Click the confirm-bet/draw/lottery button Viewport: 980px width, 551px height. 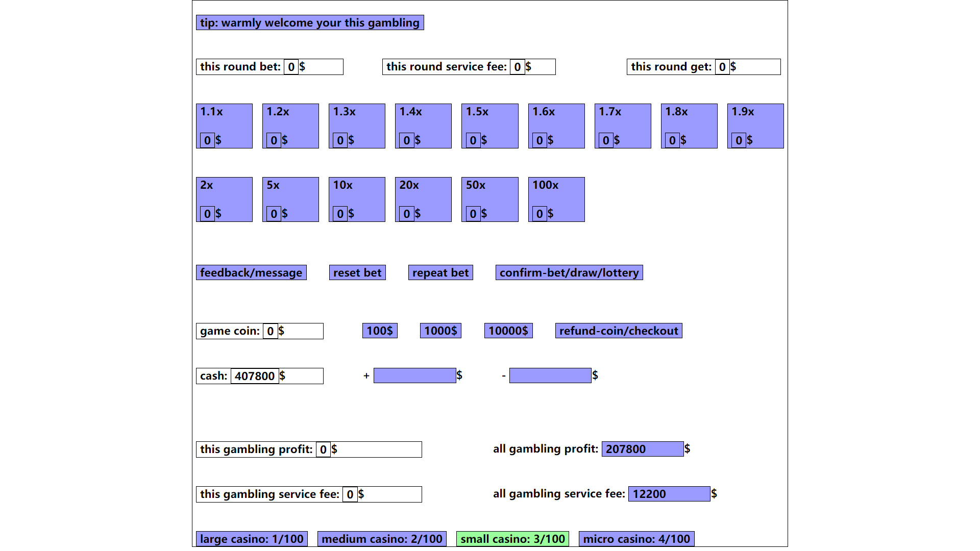tap(570, 272)
